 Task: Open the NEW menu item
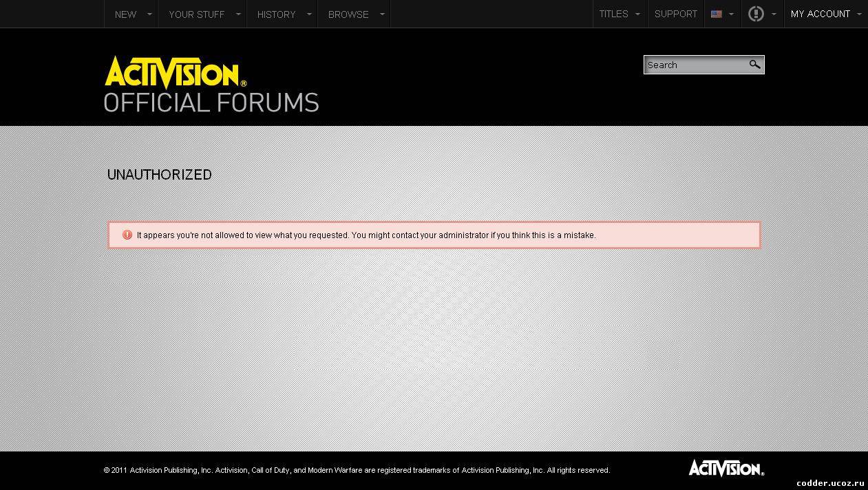pos(125,14)
